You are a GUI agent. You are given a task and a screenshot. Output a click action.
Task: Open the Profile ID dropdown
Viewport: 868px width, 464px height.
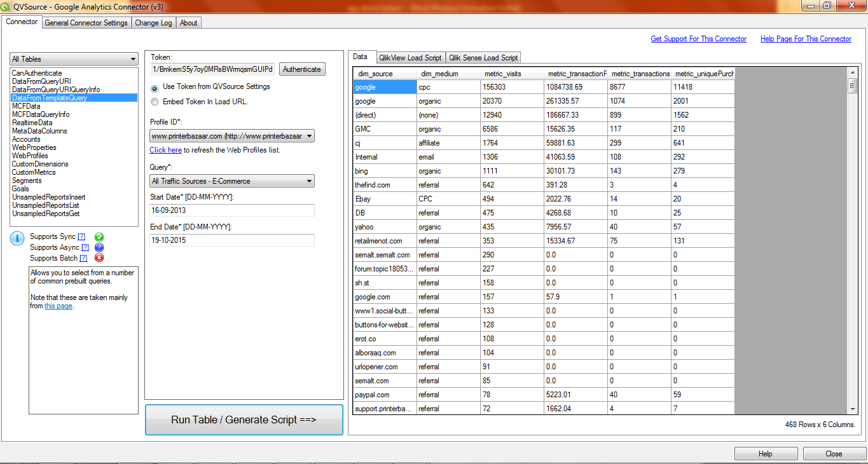pos(232,136)
